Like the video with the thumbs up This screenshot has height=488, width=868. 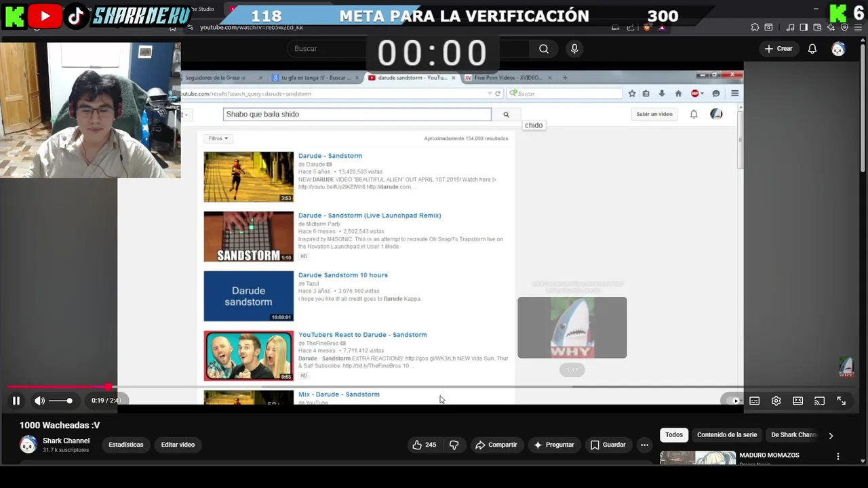pyautogui.click(x=424, y=445)
